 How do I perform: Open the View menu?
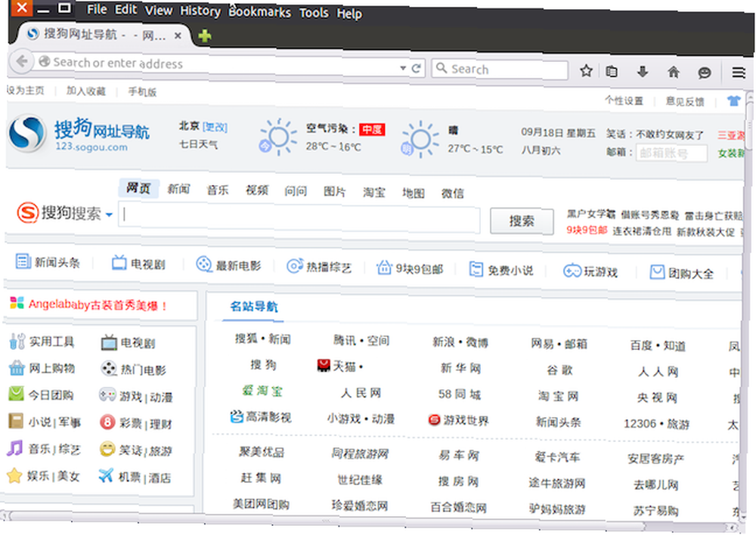[x=159, y=10]
